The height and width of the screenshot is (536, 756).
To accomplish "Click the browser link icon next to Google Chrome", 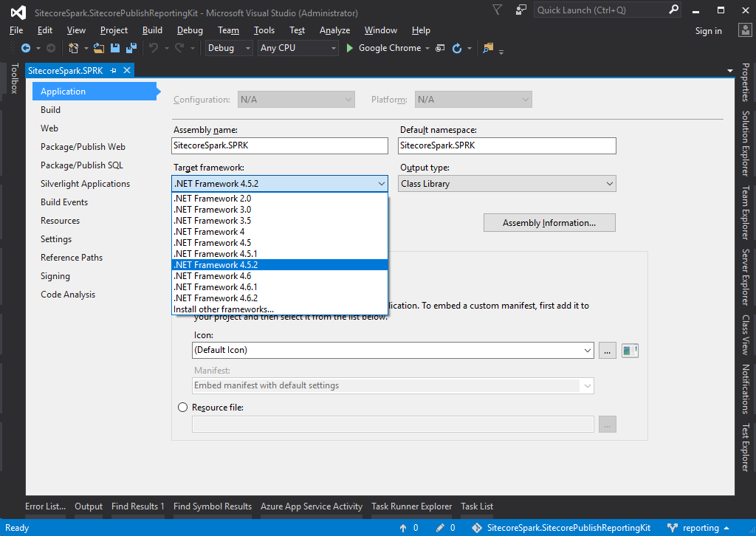I will [x=440, y=48].
